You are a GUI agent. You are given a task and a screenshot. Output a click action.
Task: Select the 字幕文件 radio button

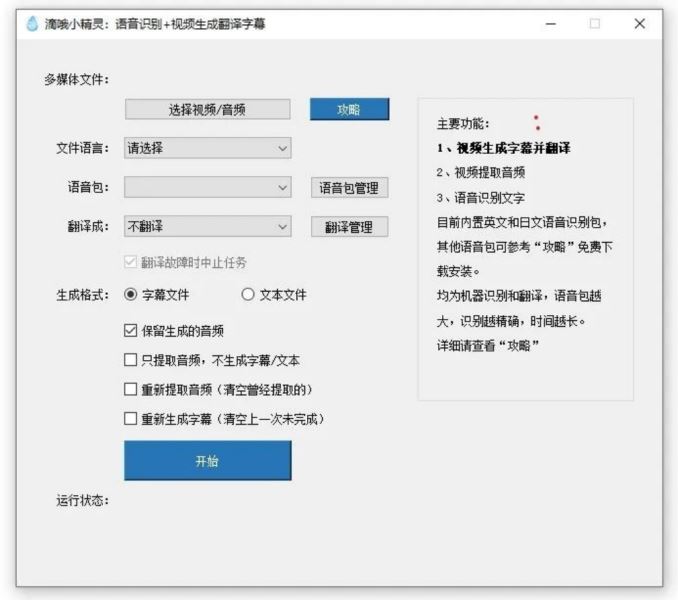click(x=130, y=294)
